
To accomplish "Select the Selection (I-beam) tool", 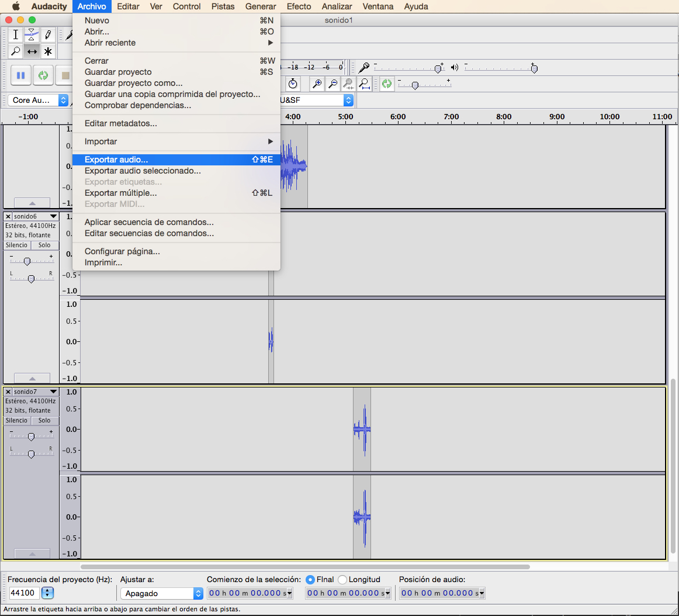I will [16, 35].
